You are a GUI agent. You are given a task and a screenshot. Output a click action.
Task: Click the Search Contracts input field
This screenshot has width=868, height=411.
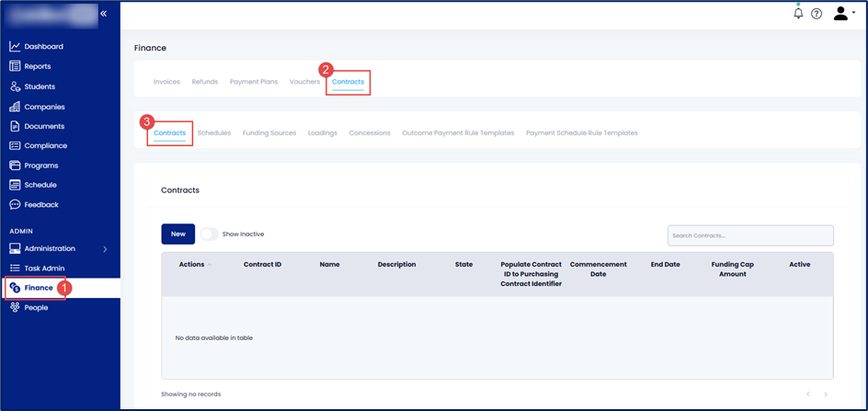(x=750, y=235)
